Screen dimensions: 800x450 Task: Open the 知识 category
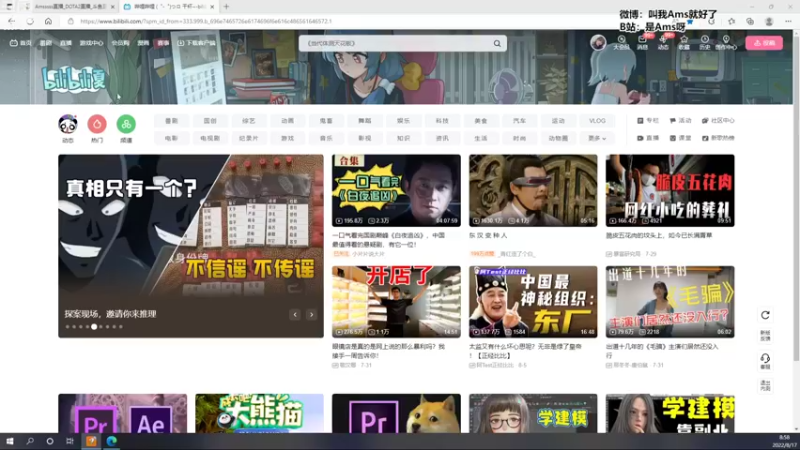(x=404, y=138)
